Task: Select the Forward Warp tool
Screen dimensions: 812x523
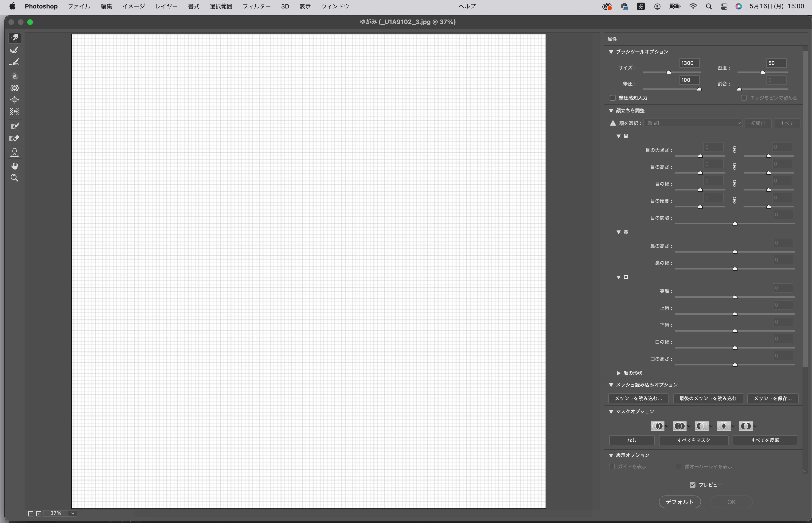Action: click(15, 38)
